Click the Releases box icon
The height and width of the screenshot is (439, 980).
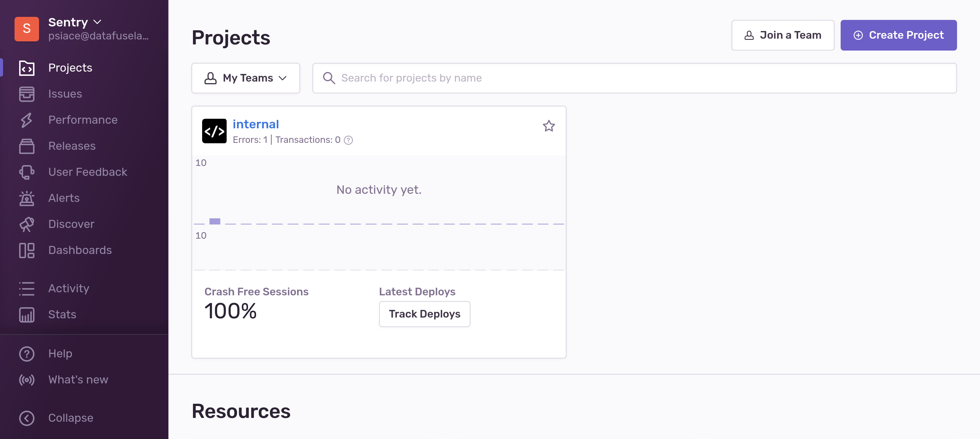pyautogui.click(x=26, y=146)
